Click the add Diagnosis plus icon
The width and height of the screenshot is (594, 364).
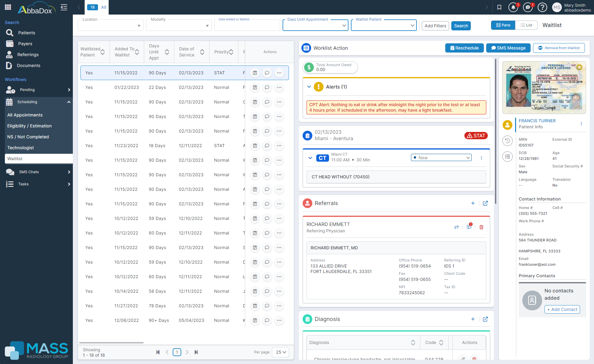[x=473, y=319]
